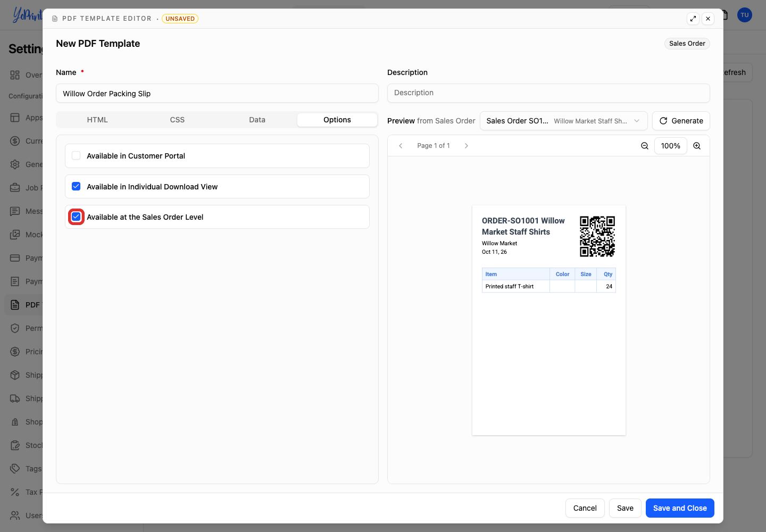
Task: Open Users icon in sidebar
Action: click(15, 516)
